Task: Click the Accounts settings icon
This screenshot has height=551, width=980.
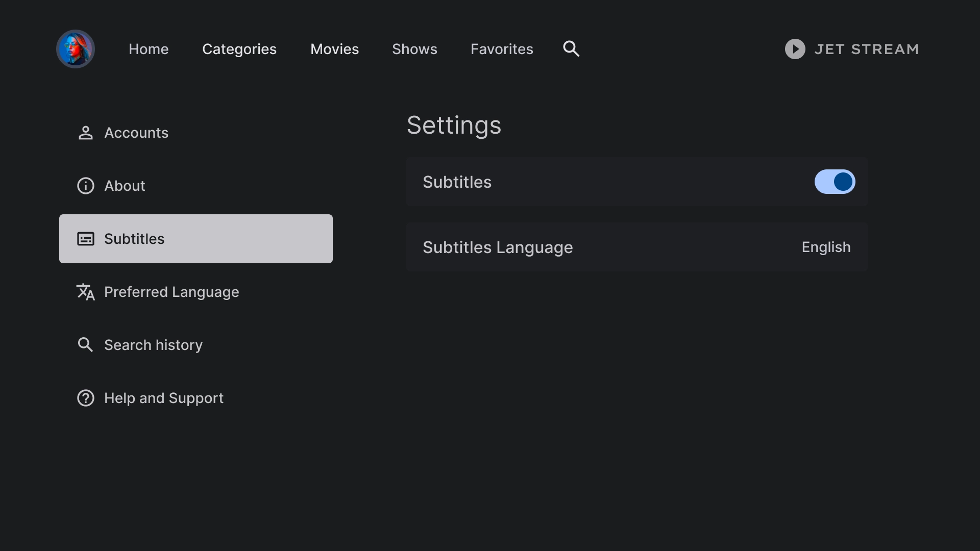Action: click(85, 133)
